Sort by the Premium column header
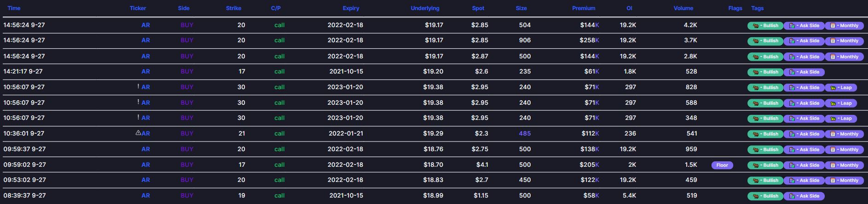 [584, 8]
